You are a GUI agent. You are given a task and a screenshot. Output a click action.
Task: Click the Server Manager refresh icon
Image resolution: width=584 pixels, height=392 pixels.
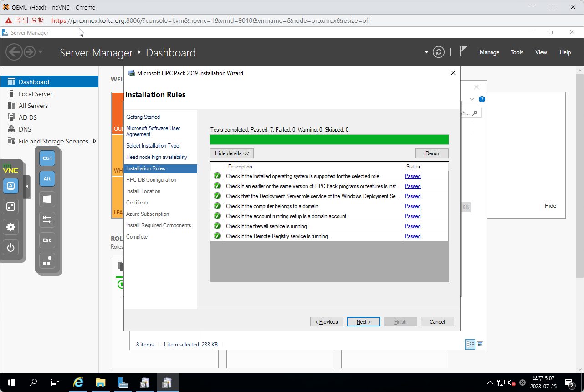point(439,52)
